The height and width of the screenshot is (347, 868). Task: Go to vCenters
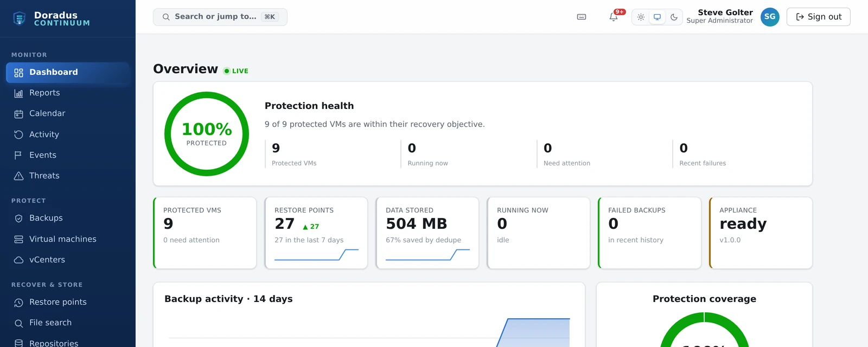tap(68, 260)
